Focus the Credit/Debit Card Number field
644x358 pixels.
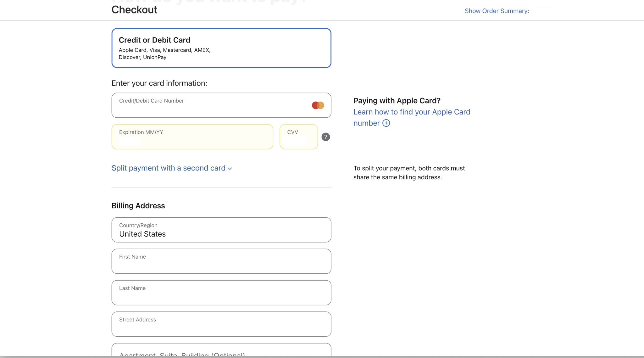click(221, 105)
